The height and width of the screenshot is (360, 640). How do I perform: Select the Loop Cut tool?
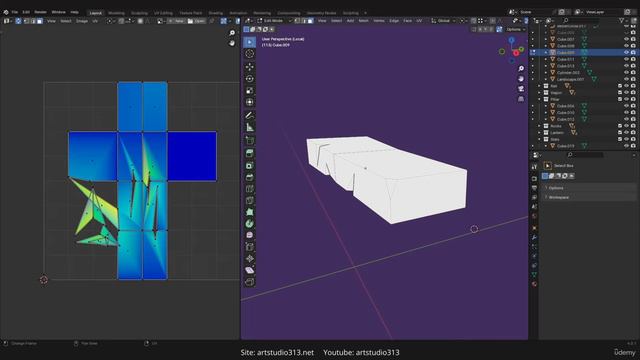coord(250,189)
